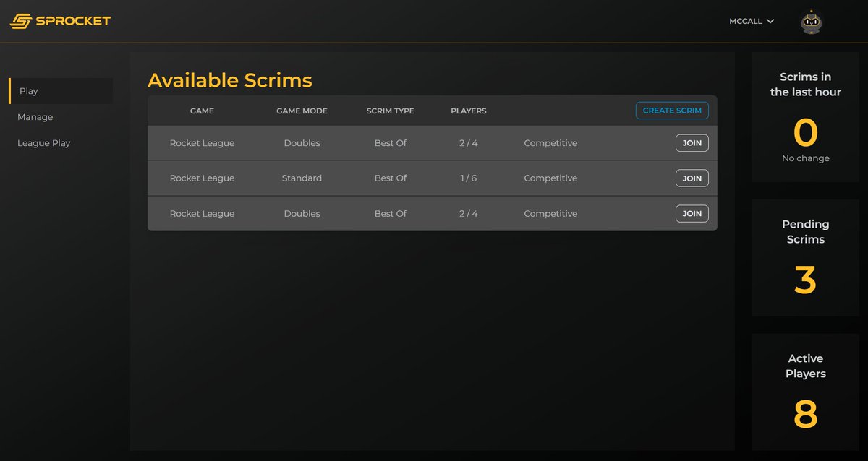Screen dimensions: 868x461
Task: Click the Scrims in the last hour card
Action: 806,117
